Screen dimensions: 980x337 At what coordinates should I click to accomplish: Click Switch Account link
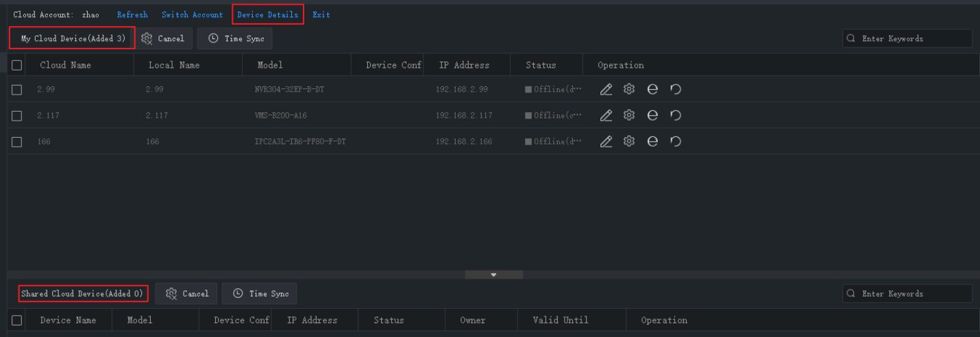[192, 14]
